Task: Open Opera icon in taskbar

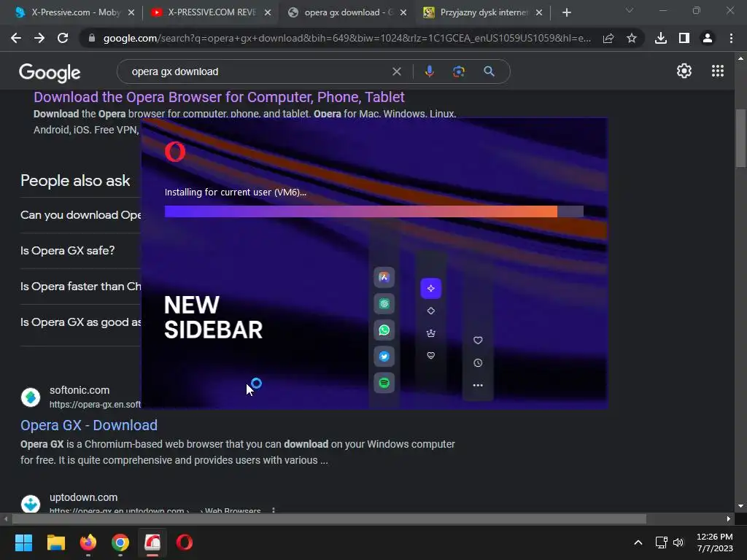Action: point(185,542)
